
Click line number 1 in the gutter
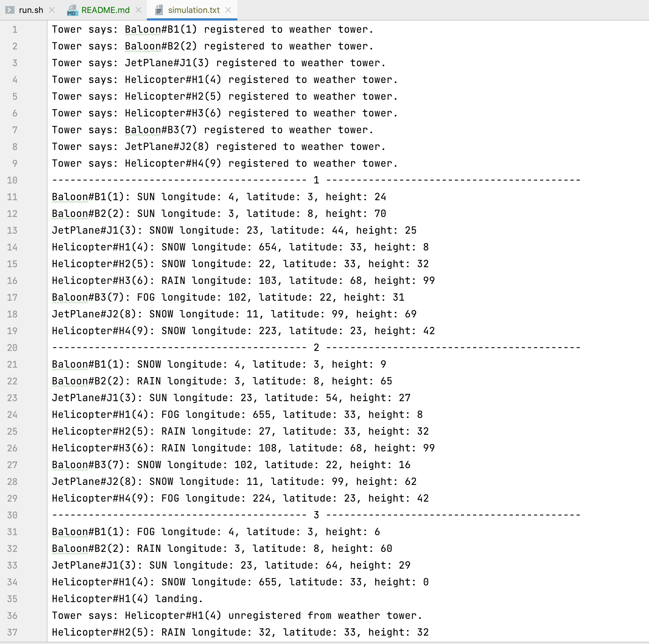[x=15, y=30]
